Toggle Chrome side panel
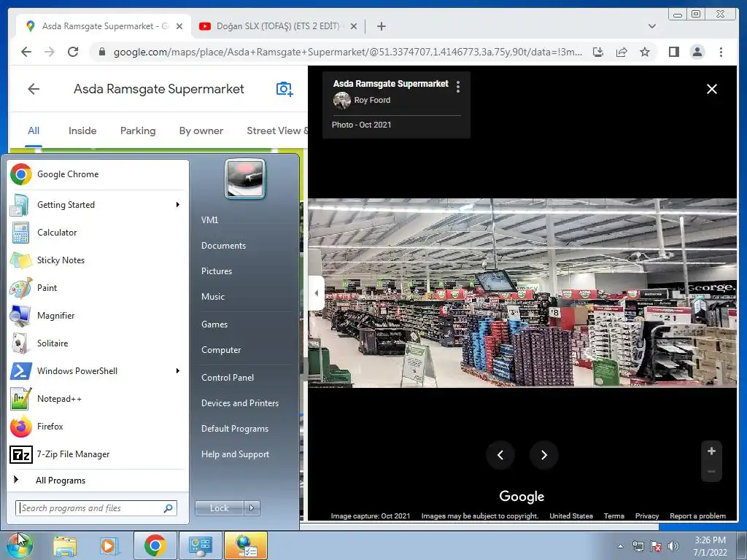 coord(673,52)
